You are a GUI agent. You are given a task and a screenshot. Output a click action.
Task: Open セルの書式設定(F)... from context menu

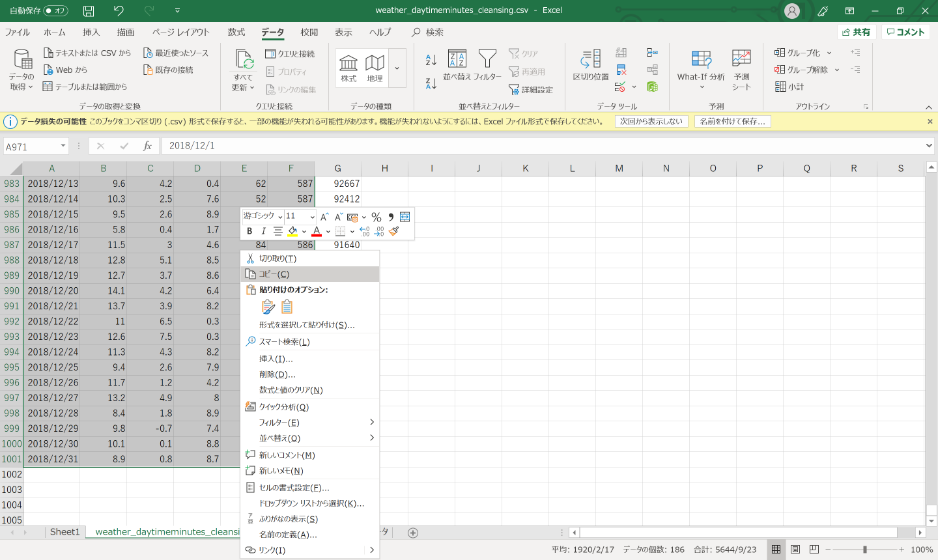[309, 488]
